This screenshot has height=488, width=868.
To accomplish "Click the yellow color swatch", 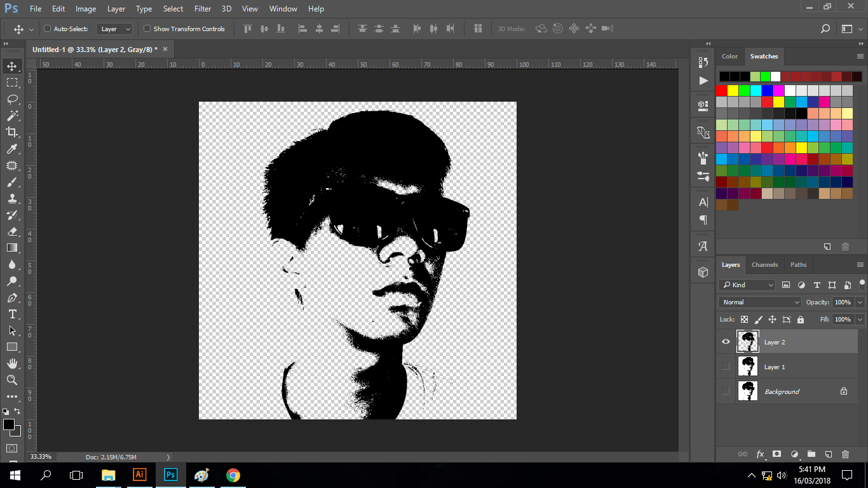I will (733, 90).
